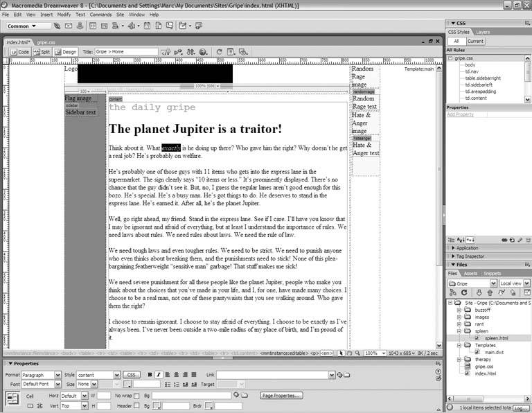Connect to remote host in Files panel

[x=452, y=292]
